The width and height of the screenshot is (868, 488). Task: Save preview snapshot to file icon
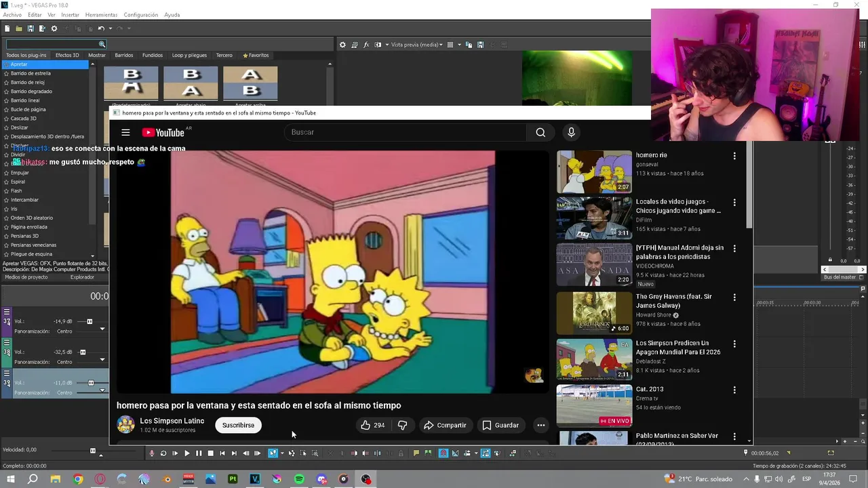tap(480, 45)
